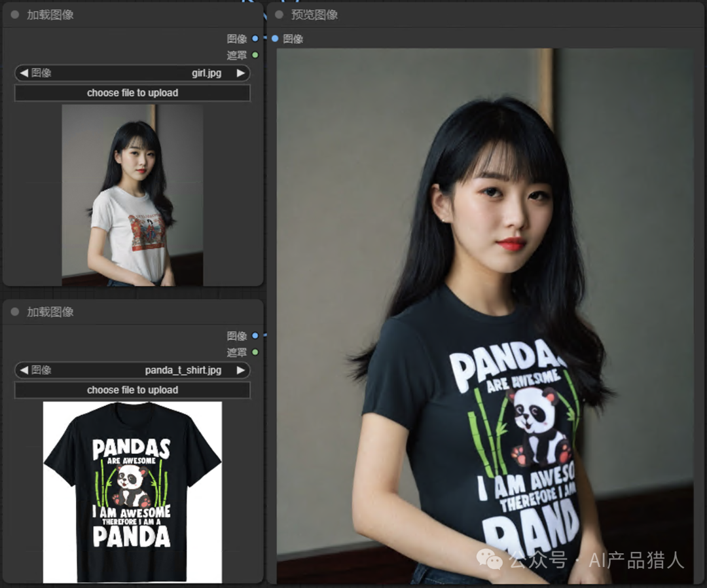Select next image with right arrow beside girl.jpg

tap(241, 73)
